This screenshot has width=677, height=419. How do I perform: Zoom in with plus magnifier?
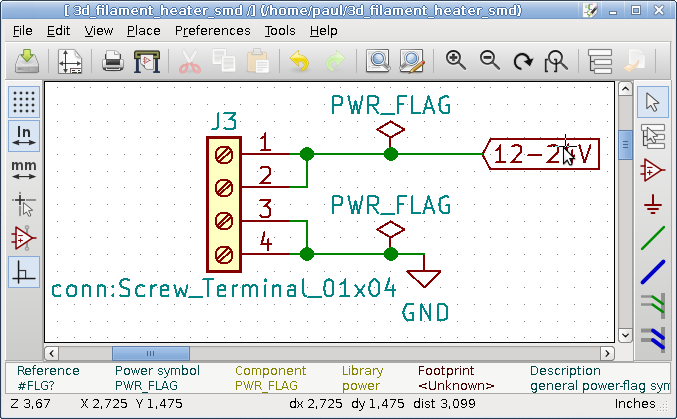[455, 60]
